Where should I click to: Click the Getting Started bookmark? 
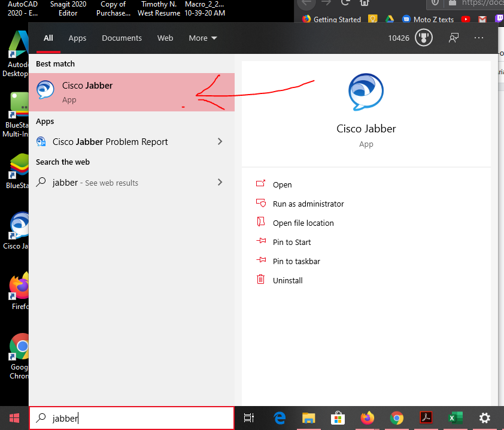coord(332,19)
